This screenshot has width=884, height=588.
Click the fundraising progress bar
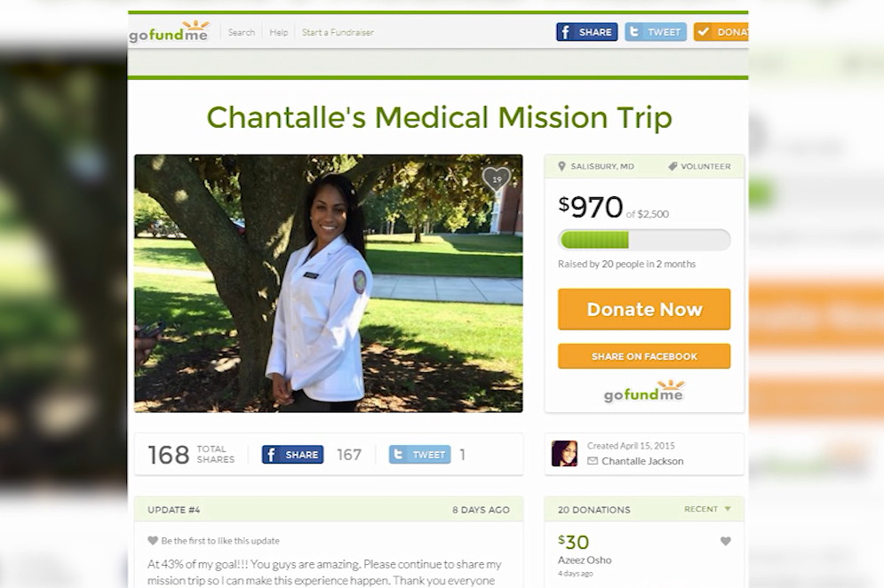click(644, 240)
